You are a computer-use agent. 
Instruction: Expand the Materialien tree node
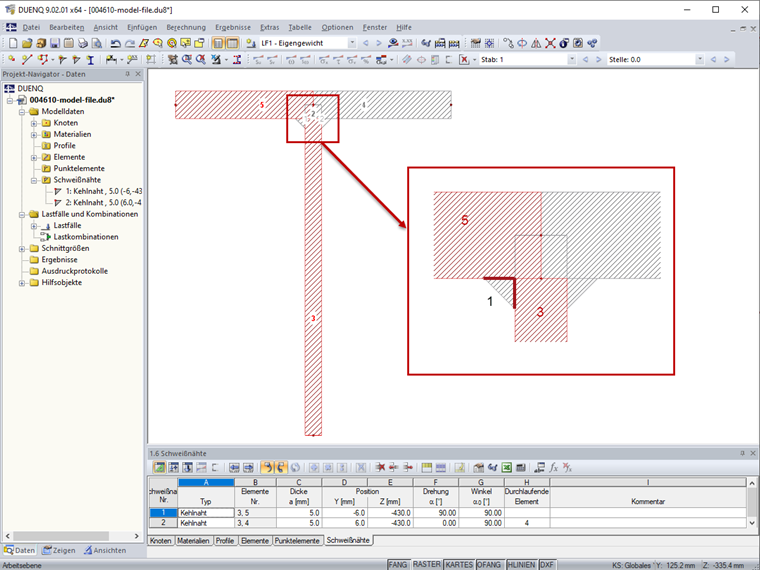point(34,134)
